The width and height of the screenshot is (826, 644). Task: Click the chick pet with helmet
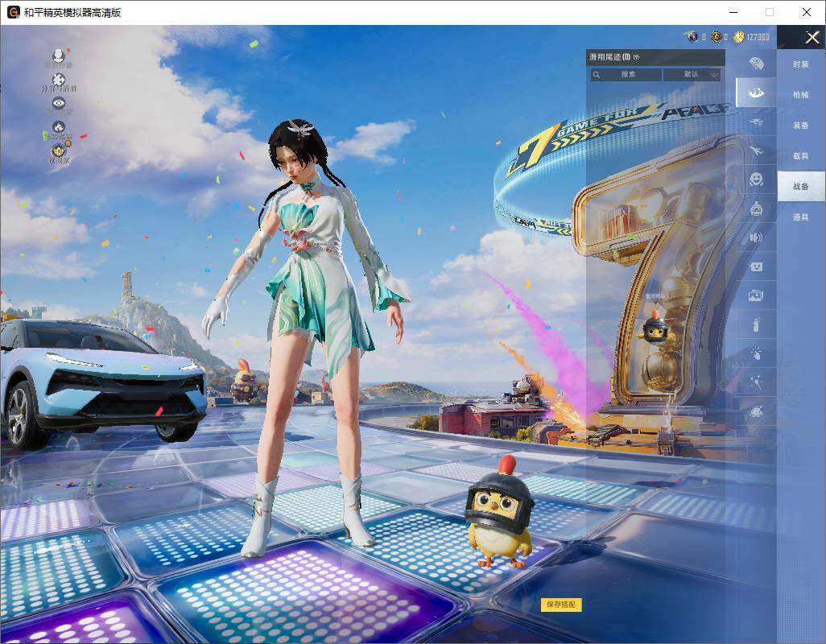[498, 512]
